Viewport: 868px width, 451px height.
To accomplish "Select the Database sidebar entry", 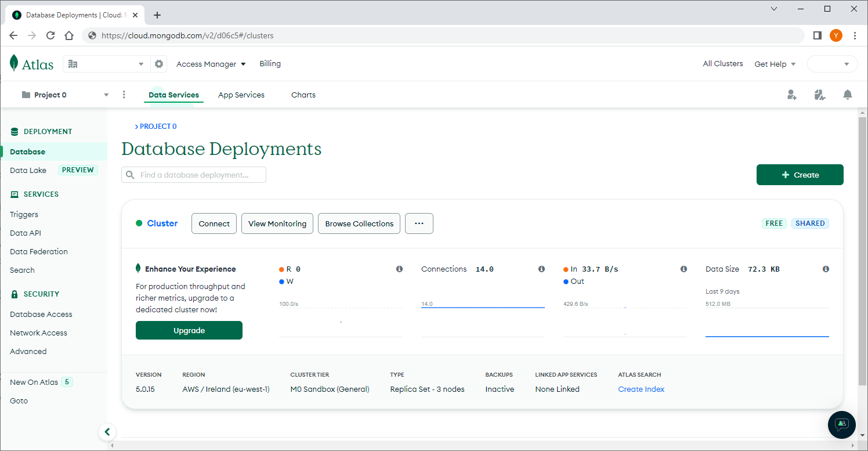I will pyautogui.click(x=27, y=151).
